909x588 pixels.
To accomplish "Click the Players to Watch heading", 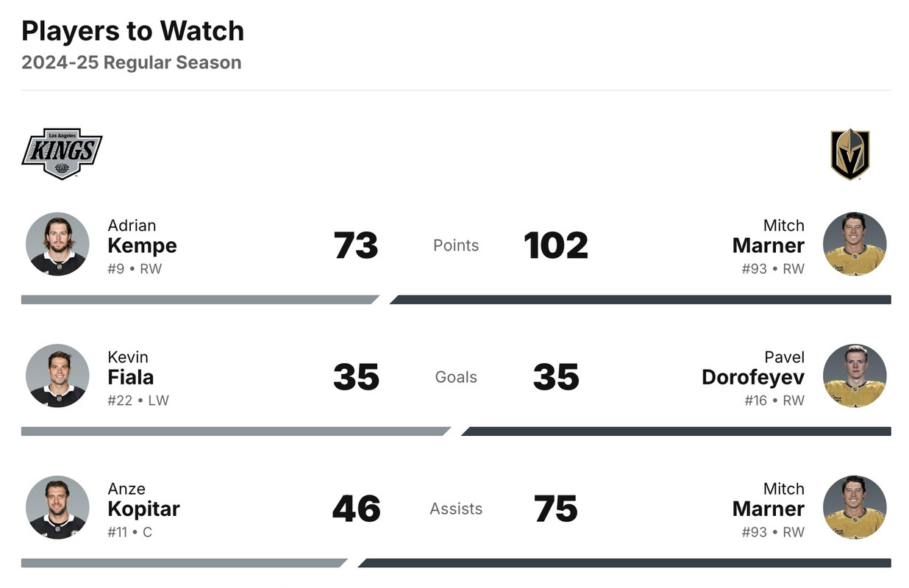I will tap(132, 31).
